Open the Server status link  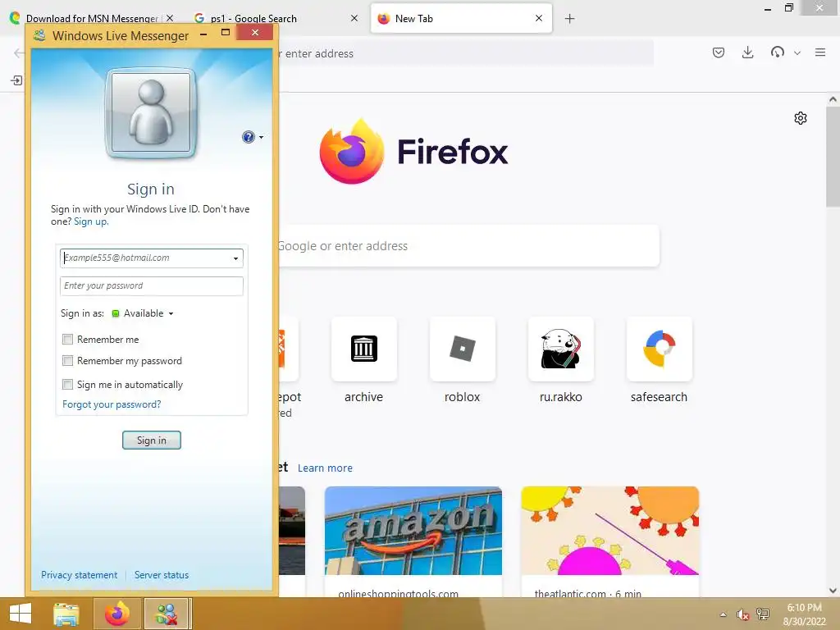(x=162, y=575)
